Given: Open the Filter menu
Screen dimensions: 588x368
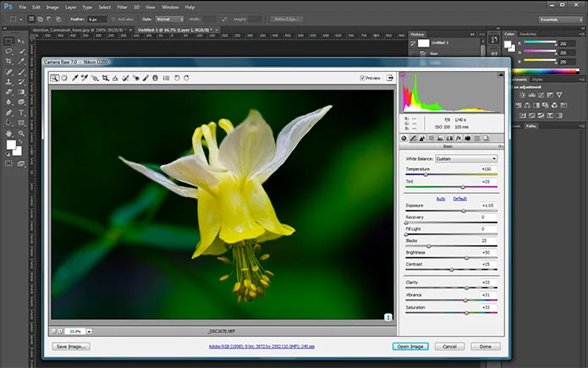Looking at the screenshot, I should tap(123, 6).
